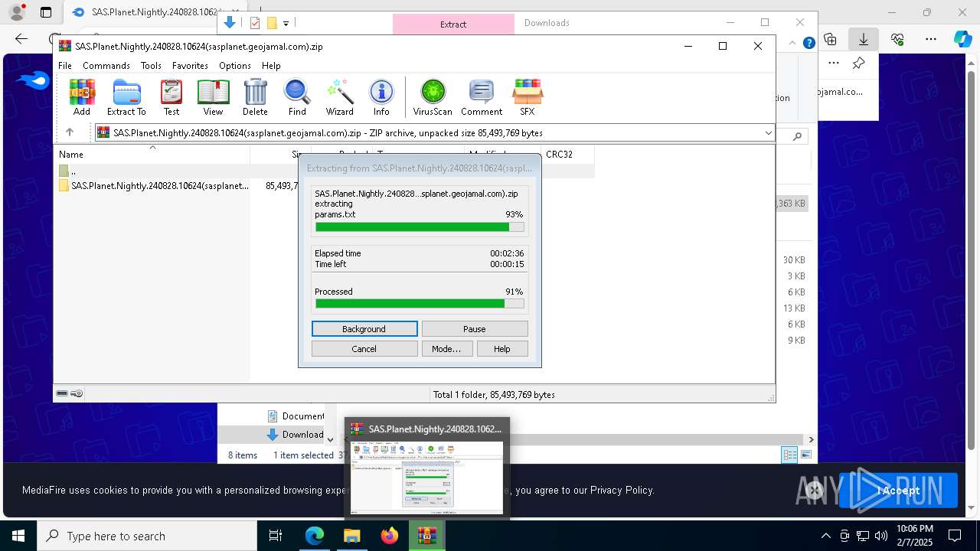Open Microsoft Edge from the taskbar
The width and height of the screenshot is (980, 551).
coord(315,536)
